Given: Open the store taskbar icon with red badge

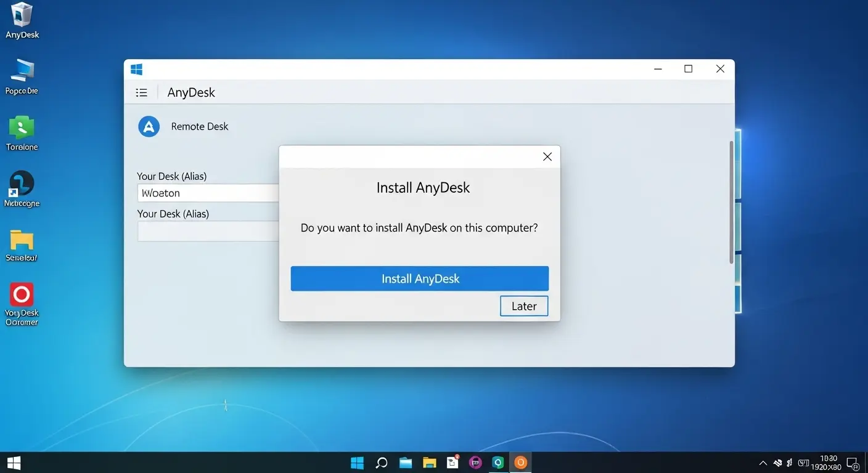Looking at the screenshot, I should pos(453,462).
